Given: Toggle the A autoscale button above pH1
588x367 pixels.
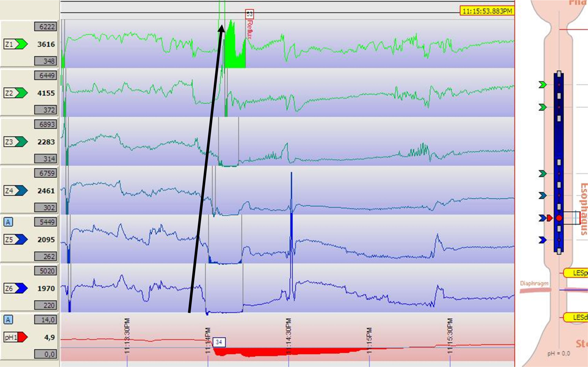Looking at the screenshot, I should (8, 320).
